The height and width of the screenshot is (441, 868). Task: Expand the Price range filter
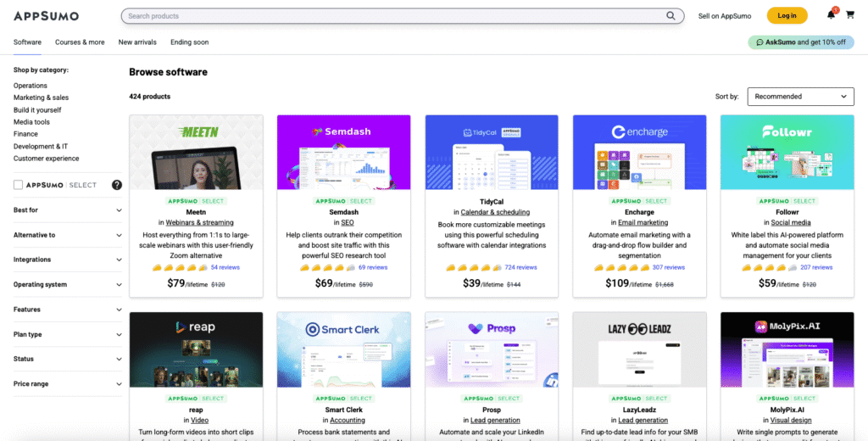[x=68, y=384]
